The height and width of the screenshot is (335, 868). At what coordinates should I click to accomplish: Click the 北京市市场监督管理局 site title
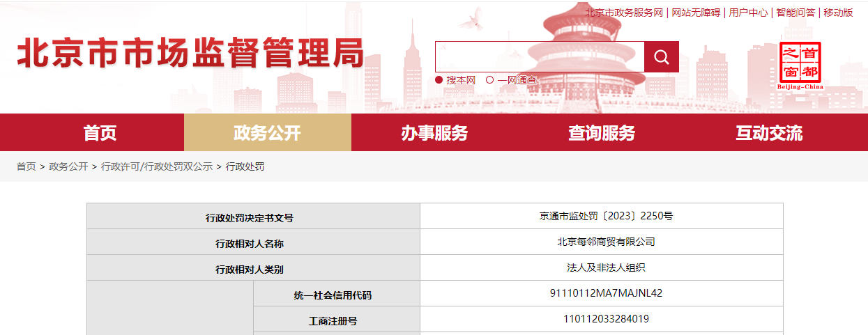pos(190,53)
